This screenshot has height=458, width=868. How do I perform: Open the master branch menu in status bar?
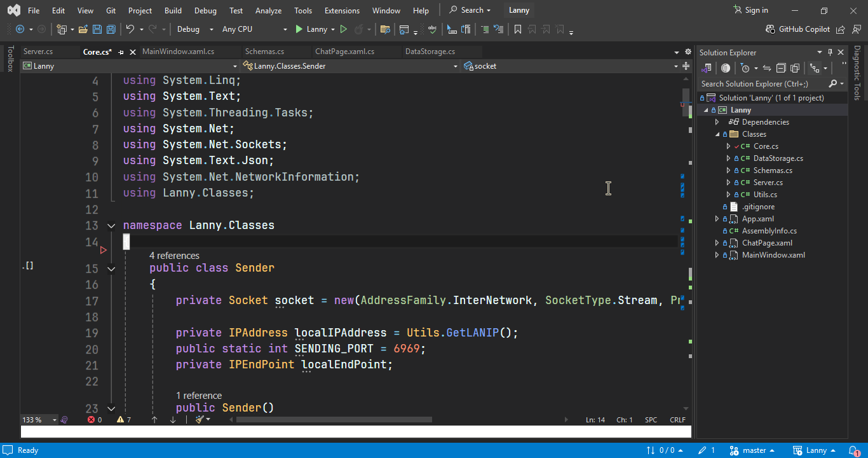[x=752, y=450]
